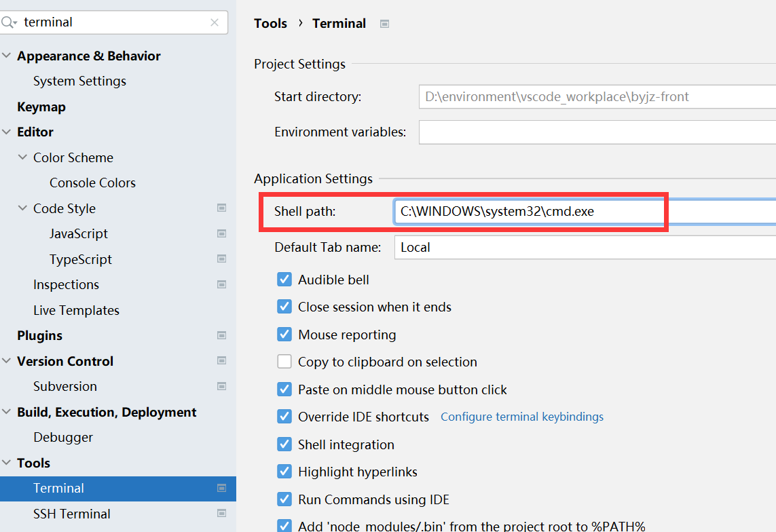Collapse the Color Scheme node
The height and width of the screenshot is (532, 776).
pyautogui.click(x=23, y=157)
